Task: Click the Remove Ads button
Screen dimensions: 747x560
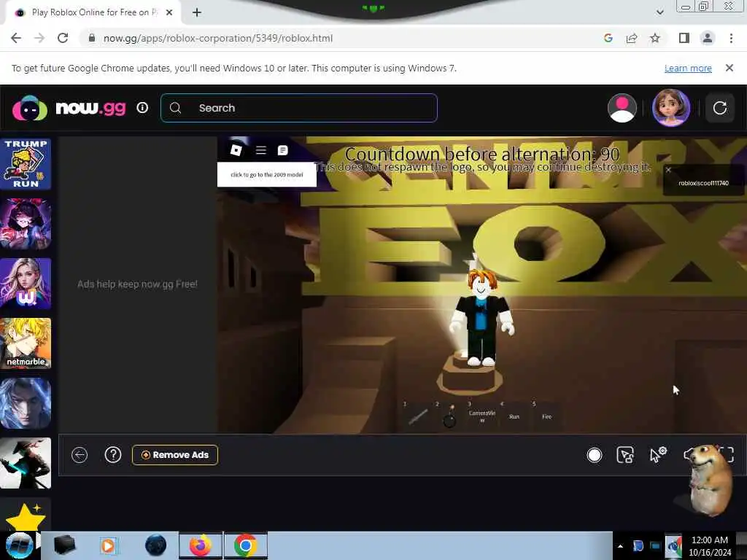Action: point(175,455)
